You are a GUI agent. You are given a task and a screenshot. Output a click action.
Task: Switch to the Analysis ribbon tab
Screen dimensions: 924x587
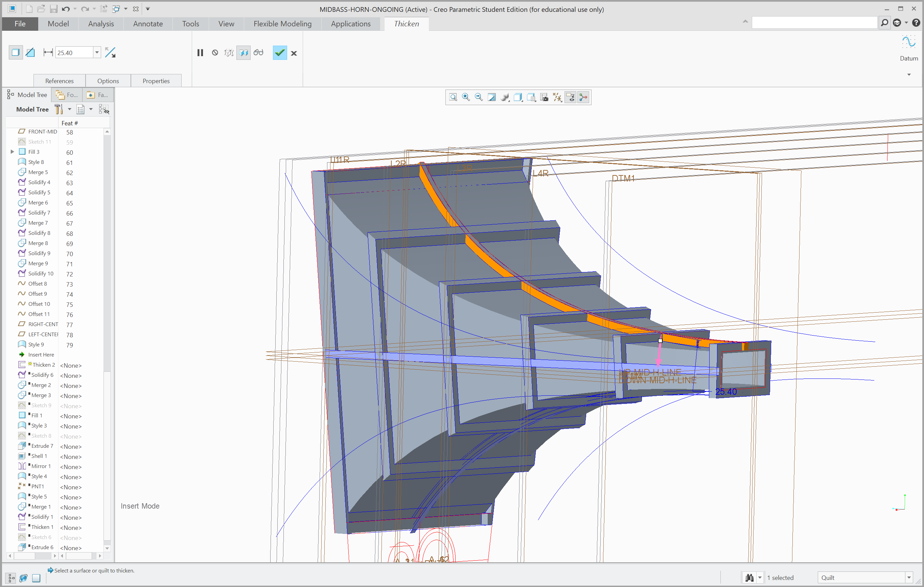[101, 24]
